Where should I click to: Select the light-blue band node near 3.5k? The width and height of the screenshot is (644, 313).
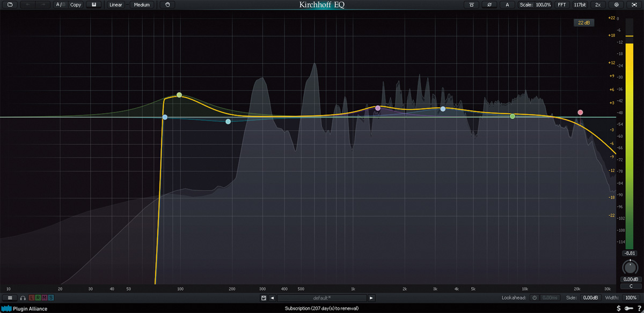click(x=443, y=109)
